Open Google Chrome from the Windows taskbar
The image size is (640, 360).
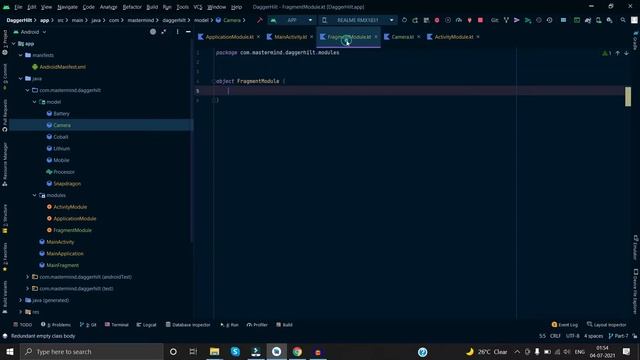[297, 351]
